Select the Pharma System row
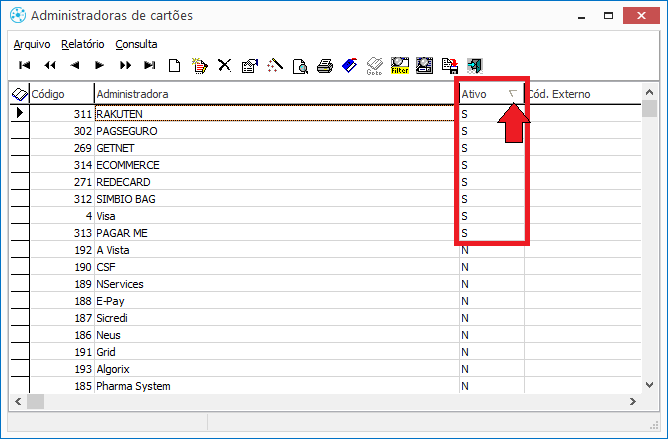Screen dimensions: 668x439 [326, 386]
